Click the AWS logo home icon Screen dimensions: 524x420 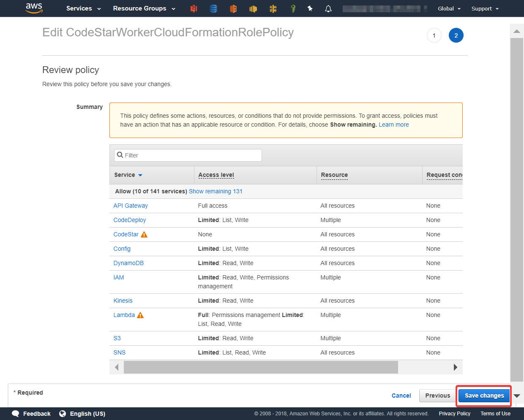[x=34, y=8]
